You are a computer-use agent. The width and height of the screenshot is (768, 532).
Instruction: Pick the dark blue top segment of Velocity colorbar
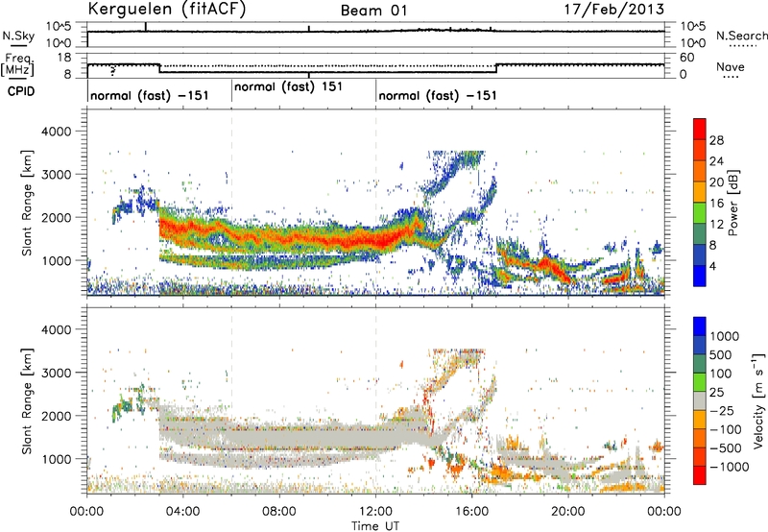coord(700,326)
